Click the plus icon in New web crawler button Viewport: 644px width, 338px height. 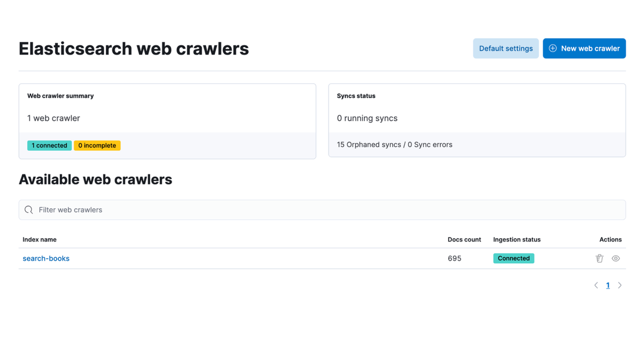(553, 48)
